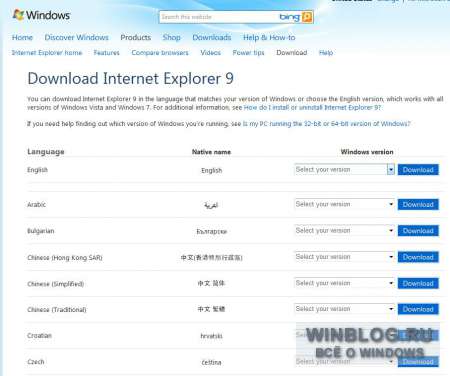Screen dimensions: 450x376
Task: Open version dropdown for Chinese (Traditional)
Action: [345, 309]
